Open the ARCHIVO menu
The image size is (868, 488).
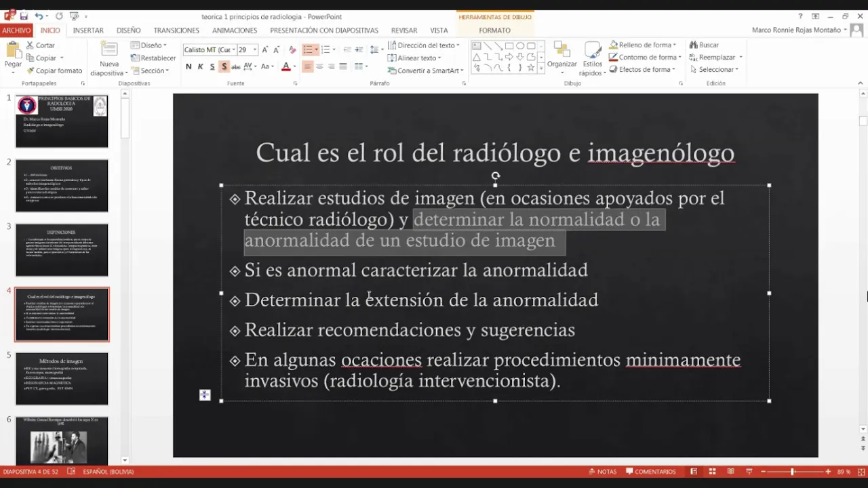16,30
